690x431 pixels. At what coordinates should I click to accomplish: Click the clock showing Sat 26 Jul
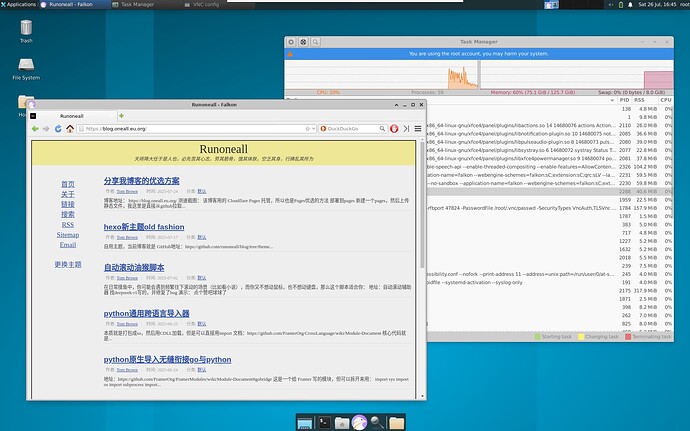point(657,4)
